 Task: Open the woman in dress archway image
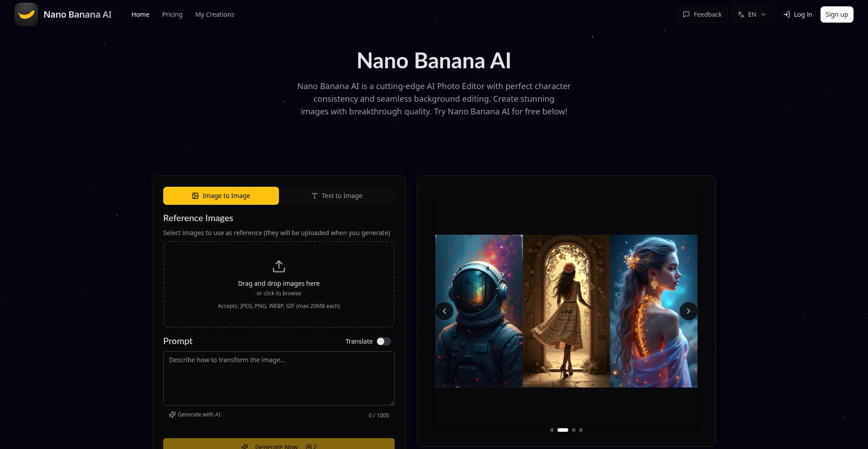(566, 311)
